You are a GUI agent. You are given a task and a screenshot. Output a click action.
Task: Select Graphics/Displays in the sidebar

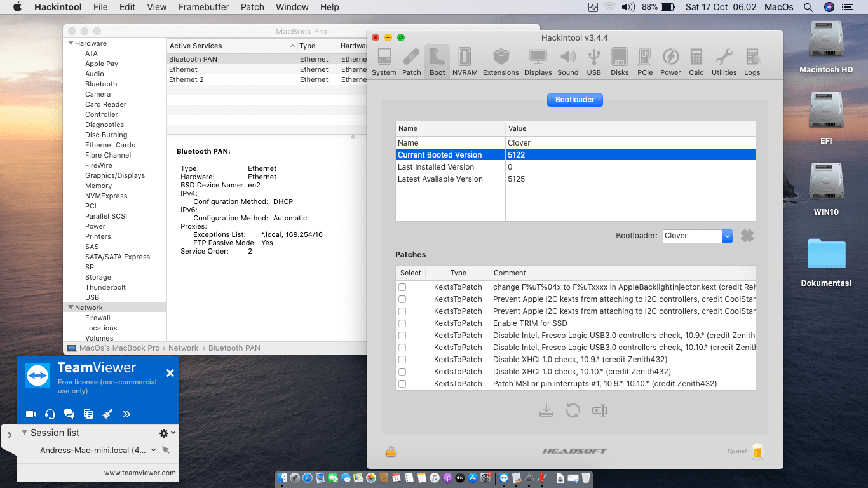click(115, 175)
